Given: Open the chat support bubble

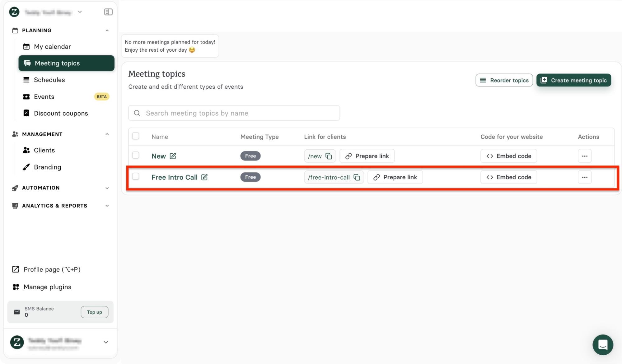Looking at the screenshot, I should (602, 344).
